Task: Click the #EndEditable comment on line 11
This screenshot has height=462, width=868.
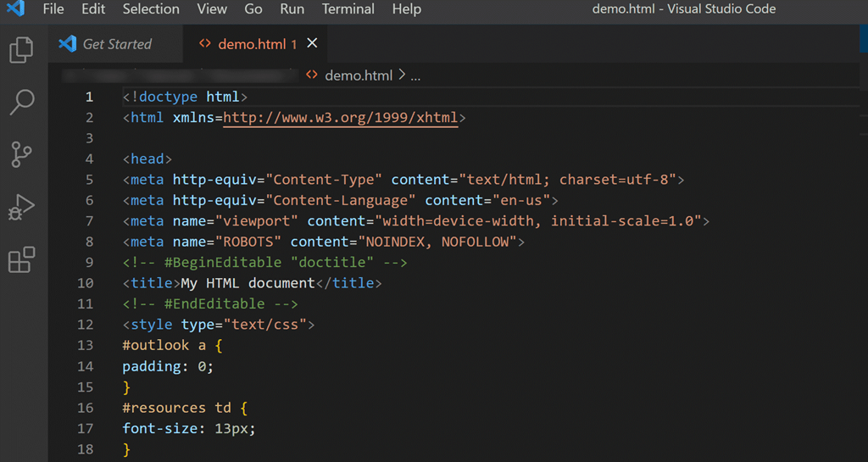Action: (x=210, y=303)
